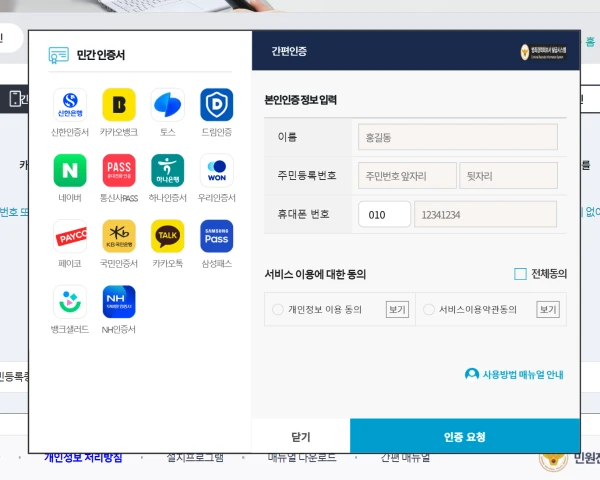Click the 이름 name input field
This screenshot has width=600, height=480.
click(458, 137)
